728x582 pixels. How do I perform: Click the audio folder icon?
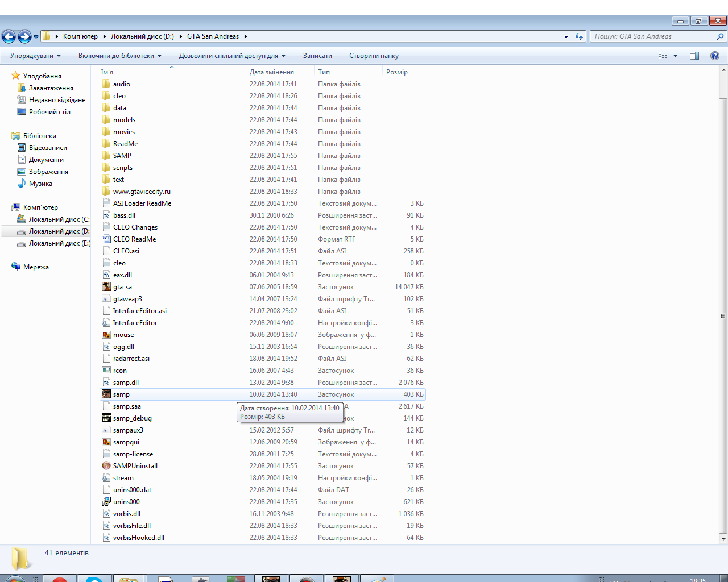pyautogui.click(x=106, y=84)
